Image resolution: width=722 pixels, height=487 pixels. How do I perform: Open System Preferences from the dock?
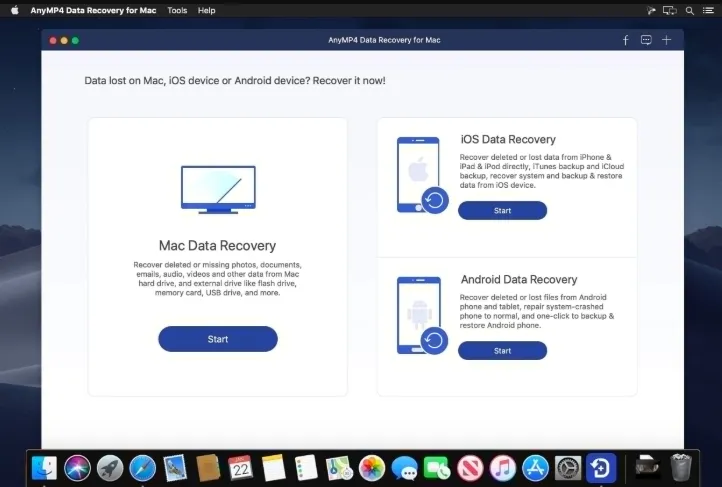568,468
